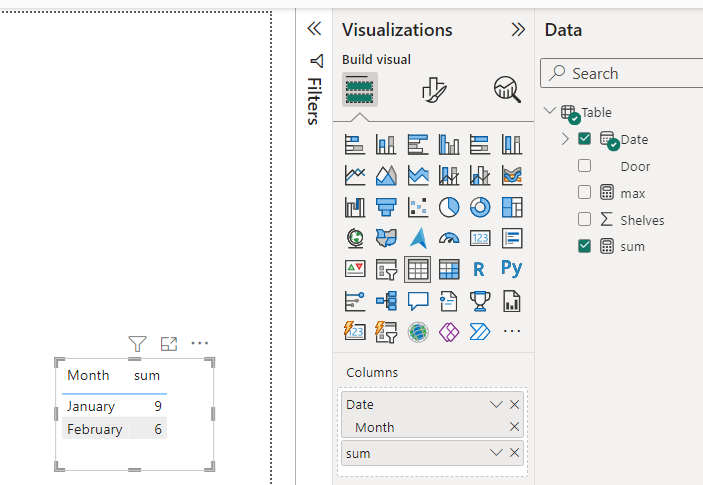Select the Line and clustered column chart visual
Screen dimensions: 703x485
480,175
